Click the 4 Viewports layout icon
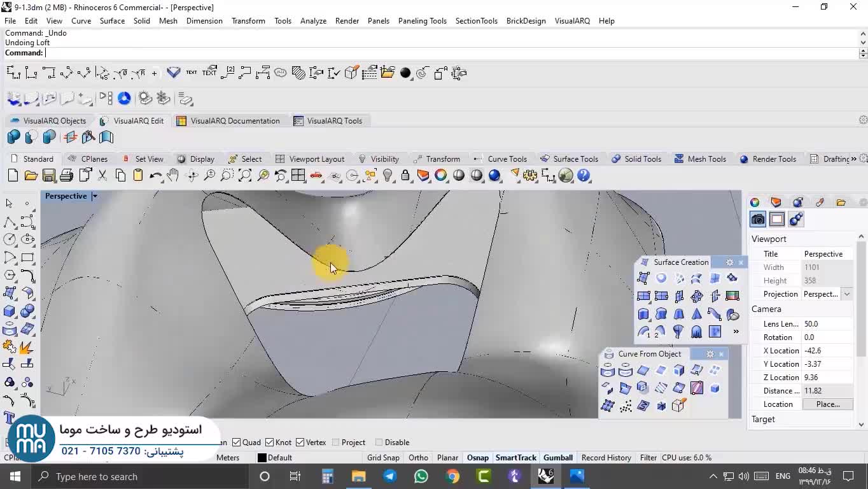 point(298,176)
